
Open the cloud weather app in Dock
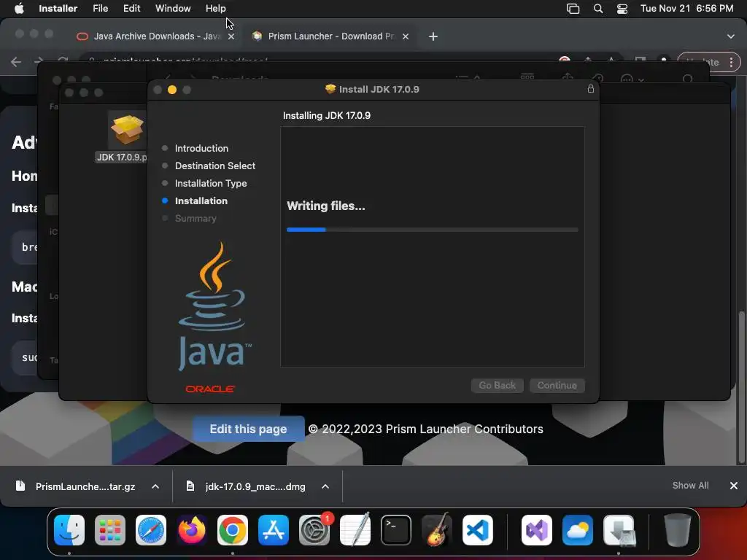pos(578,530)
